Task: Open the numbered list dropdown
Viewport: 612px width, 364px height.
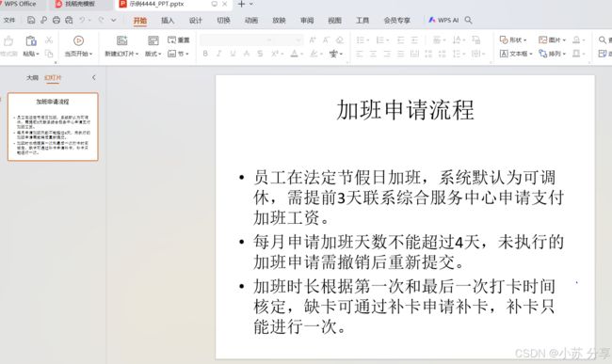Action: 387,40
